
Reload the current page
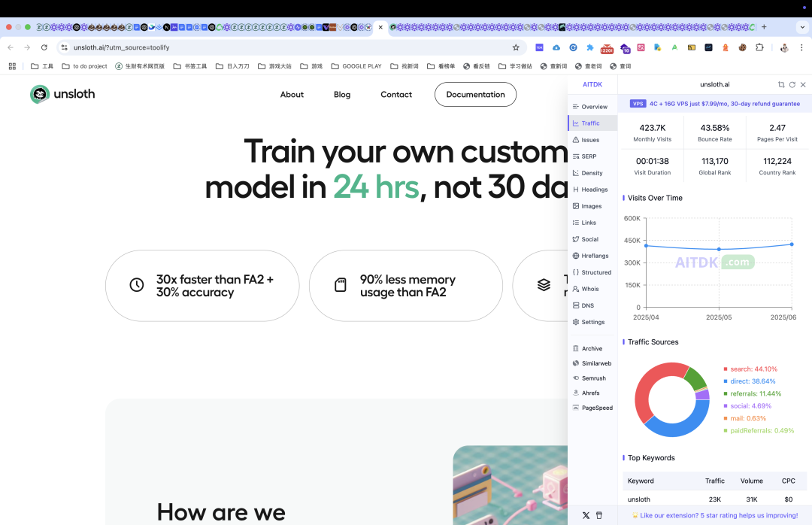pos(44,47)
